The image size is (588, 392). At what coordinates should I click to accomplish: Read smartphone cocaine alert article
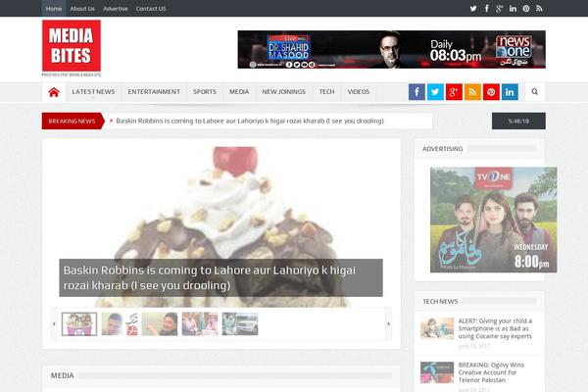pos(495,328)
